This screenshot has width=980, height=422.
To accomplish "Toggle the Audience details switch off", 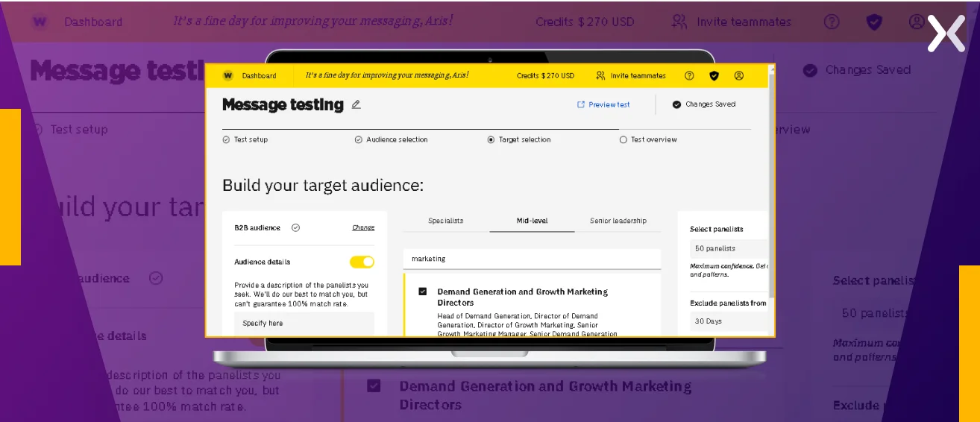I will click(362, 262).
